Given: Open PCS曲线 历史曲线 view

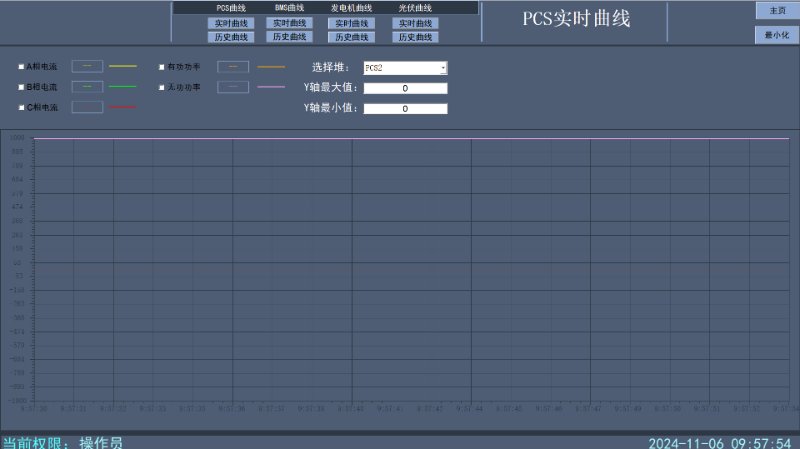Looking at the screenshot, I should coord(230,37).
